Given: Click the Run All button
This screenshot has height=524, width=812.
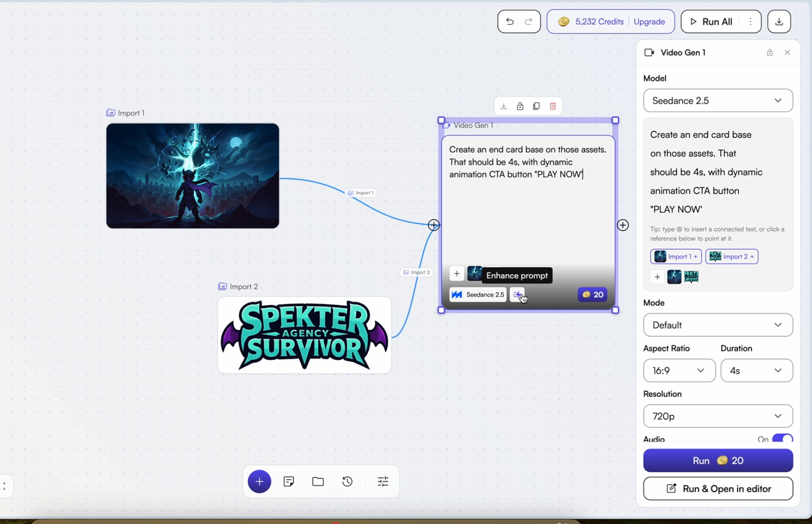Looking at the screenshot, I should [711, 21].
